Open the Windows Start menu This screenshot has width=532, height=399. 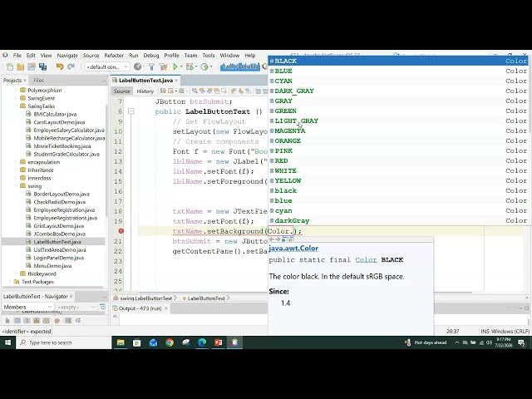[7, 342]
